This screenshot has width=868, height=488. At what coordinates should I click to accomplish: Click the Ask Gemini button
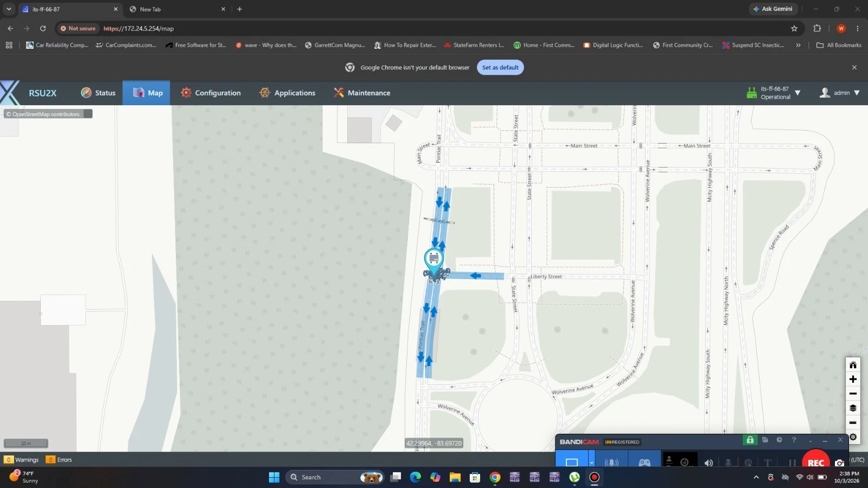[773, 9]
